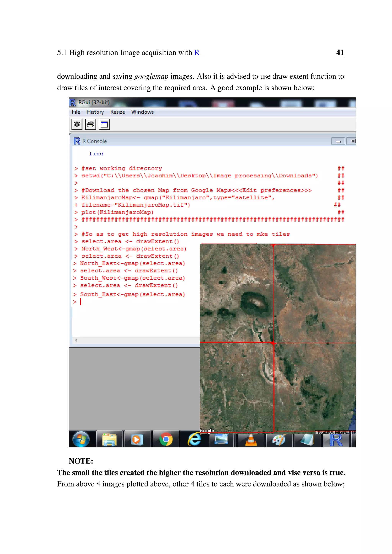Open the Resize menu
This screenshot has height=554, width=392.
pyautogui.click(x=118, y=112)
